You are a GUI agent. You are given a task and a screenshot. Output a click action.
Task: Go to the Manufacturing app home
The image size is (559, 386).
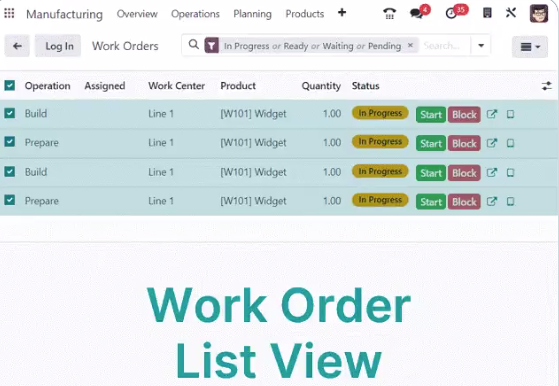point(65,14)
